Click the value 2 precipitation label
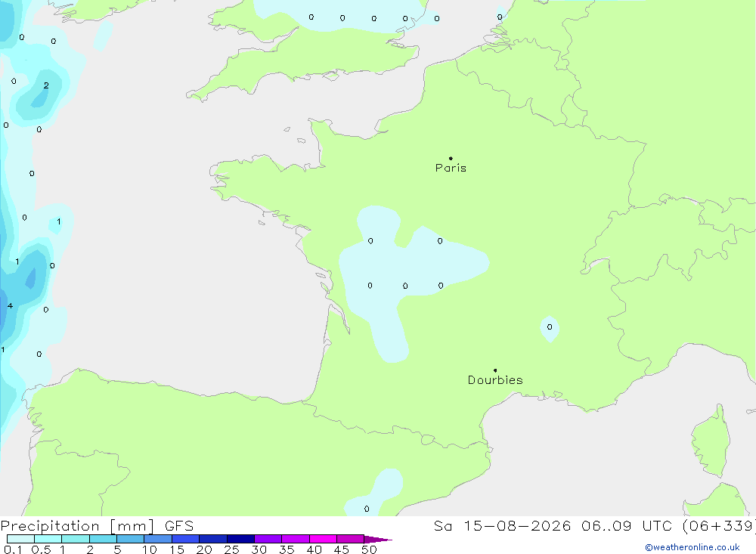Screen dimensions: 756x554 pyautogui.click(x=46, y=85)
